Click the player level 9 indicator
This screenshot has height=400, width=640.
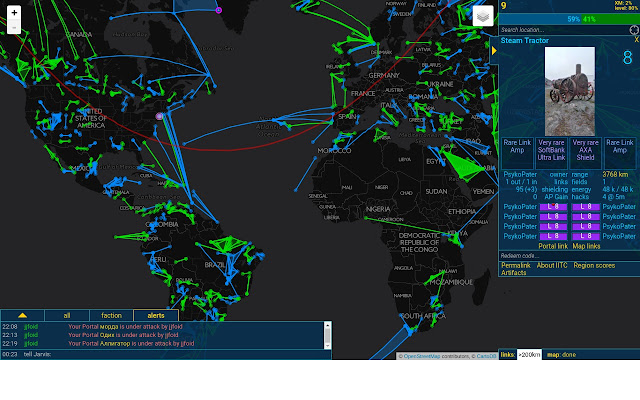tap(504, 6)
